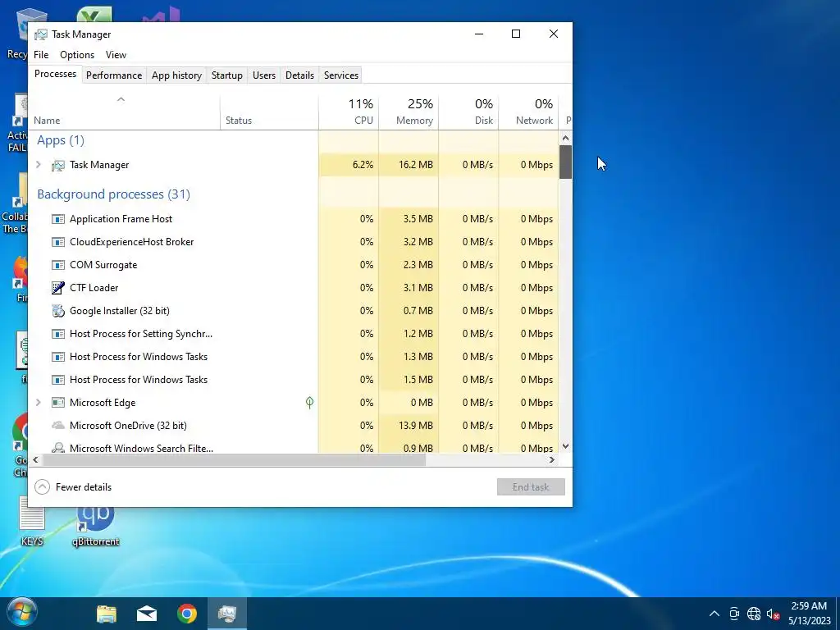Select the Processes tab
The image size is (840, 630).
[x=55, y=74]
